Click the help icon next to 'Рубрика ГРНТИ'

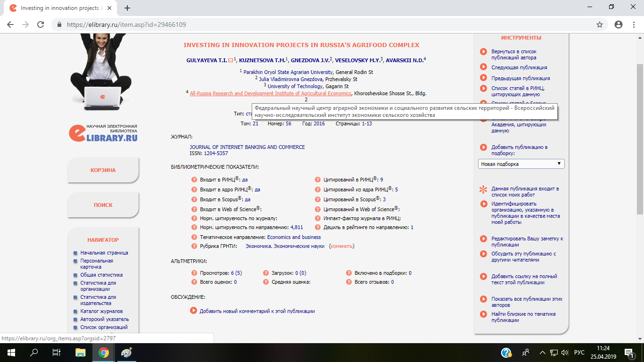[194, 246]
